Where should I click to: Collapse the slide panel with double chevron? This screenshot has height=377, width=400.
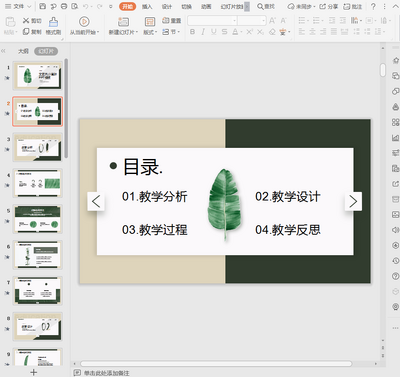(3, 51)
